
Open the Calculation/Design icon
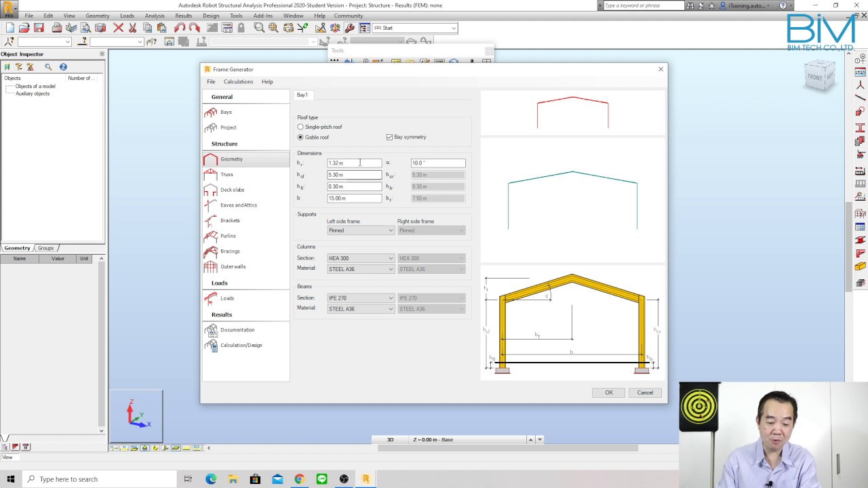pyautogui.click(x=211, y=345)
